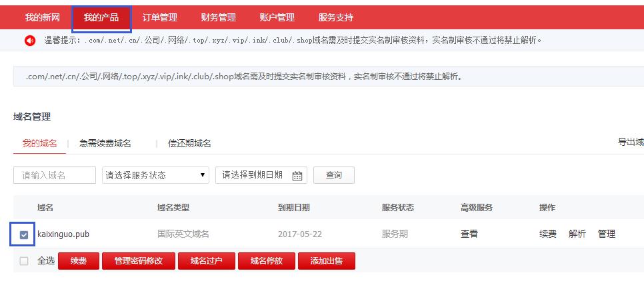
Task: Click the 续费 link in kaixinguo.pub row
Action: [x=548, y=234]
